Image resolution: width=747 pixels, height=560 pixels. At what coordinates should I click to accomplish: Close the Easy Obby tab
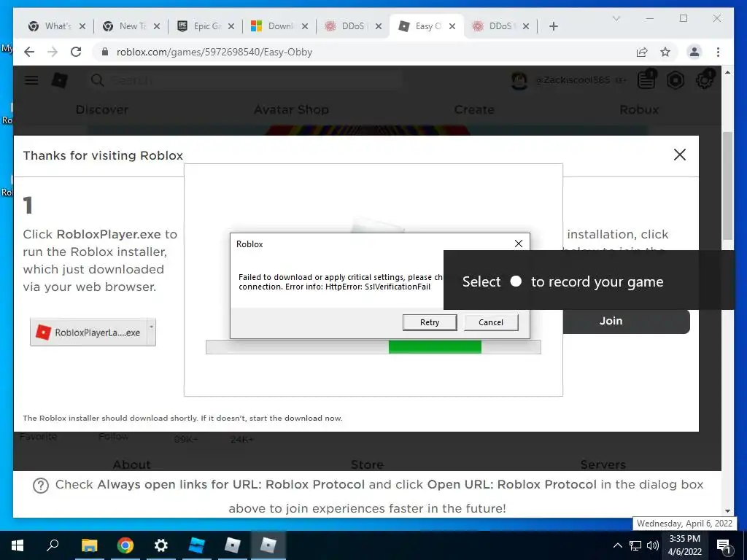pyautogui.click(x=452, y=26)
